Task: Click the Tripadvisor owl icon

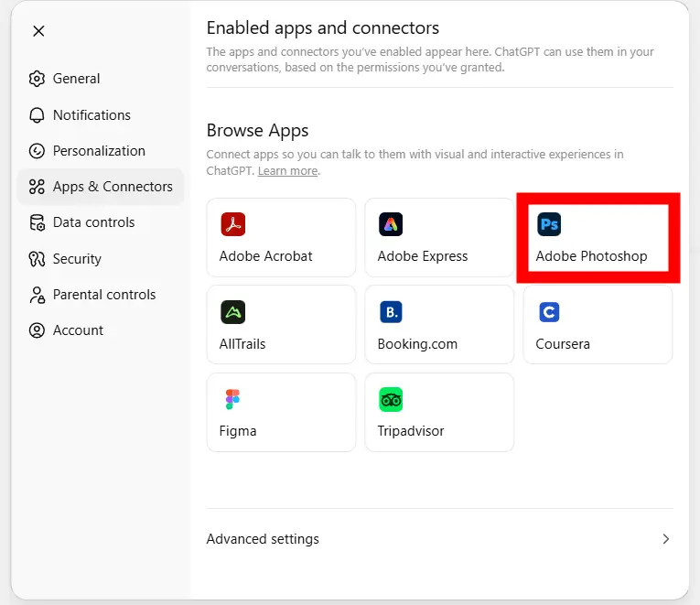Action: coord(391,399)
